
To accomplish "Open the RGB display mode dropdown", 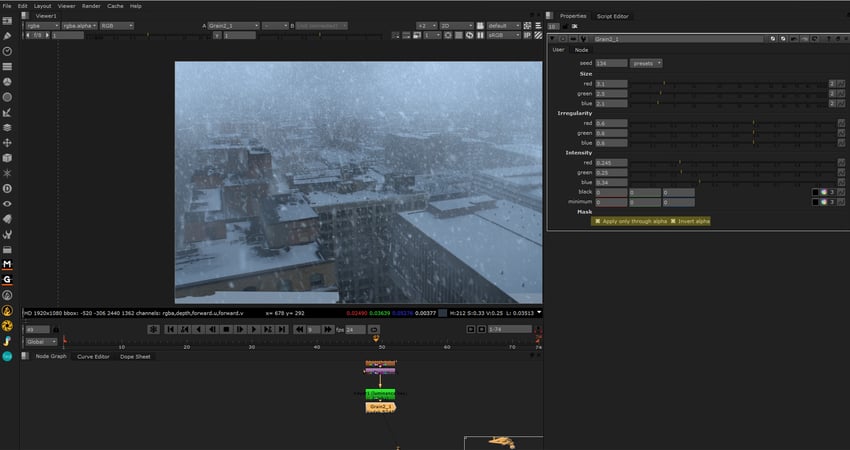I will pyautogui.click(x=116, y=25).
